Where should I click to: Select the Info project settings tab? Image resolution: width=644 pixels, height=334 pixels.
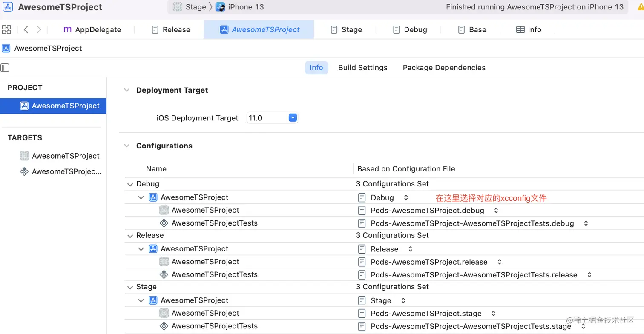pos(316,68)
